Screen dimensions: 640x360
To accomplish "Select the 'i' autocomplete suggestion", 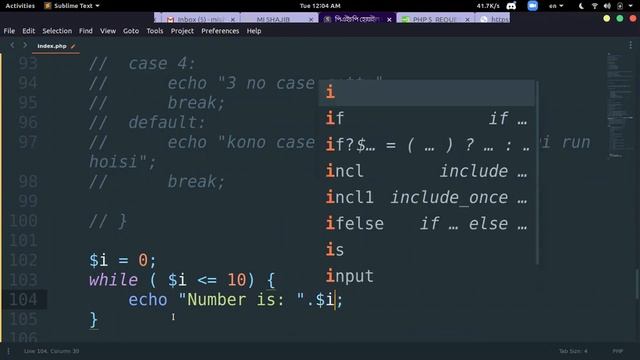I will click(x=427, y=92).
